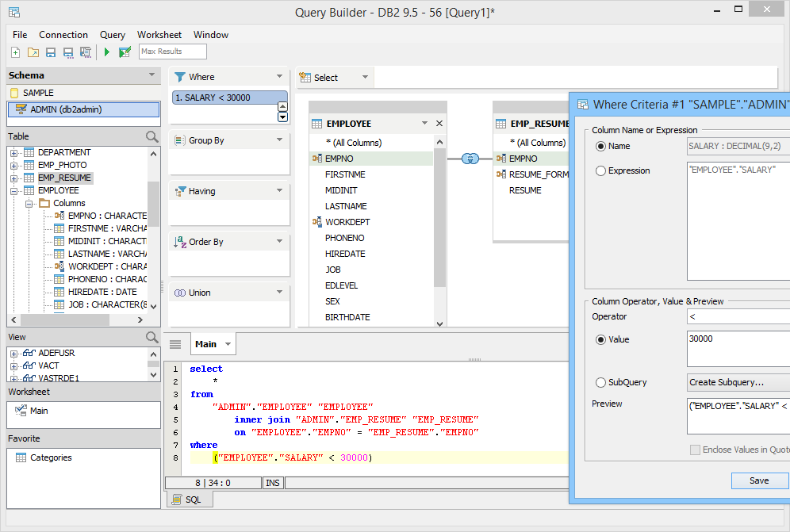The width and height of the screenshot is (790, 532).
Task: Open the Worksheet menu
Action: coord(159,35)
